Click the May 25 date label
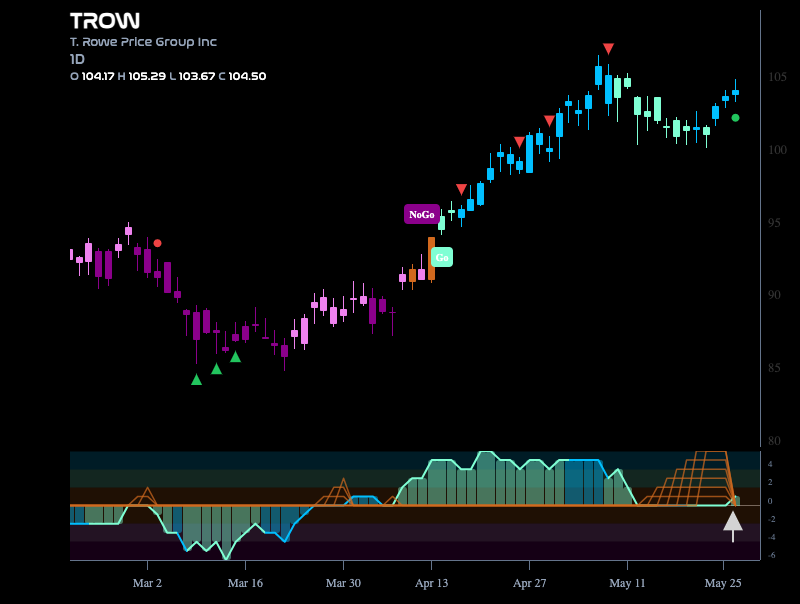 (723, 583)
